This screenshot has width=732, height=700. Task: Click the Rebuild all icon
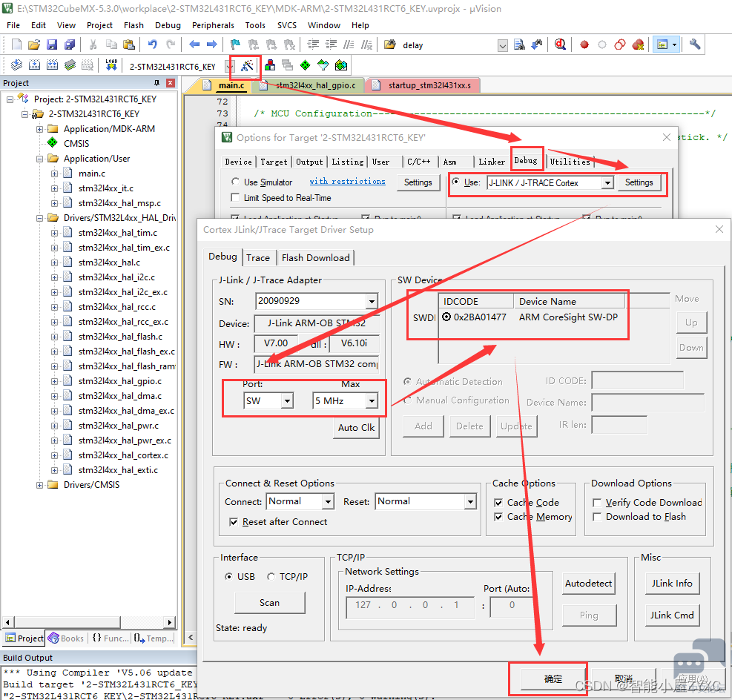point(52,65)
